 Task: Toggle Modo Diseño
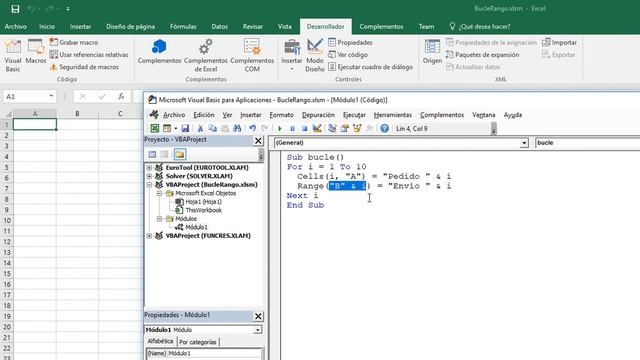[x=315, y=56]
